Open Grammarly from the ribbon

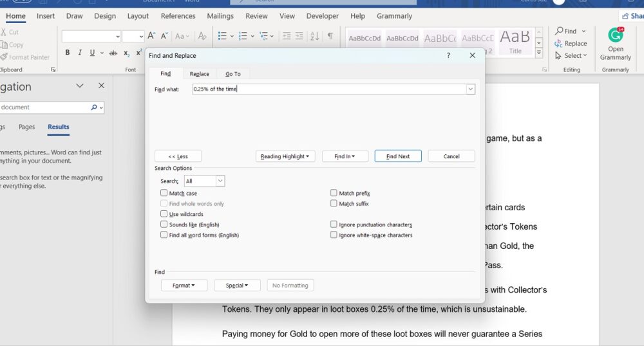coord(615,44)
